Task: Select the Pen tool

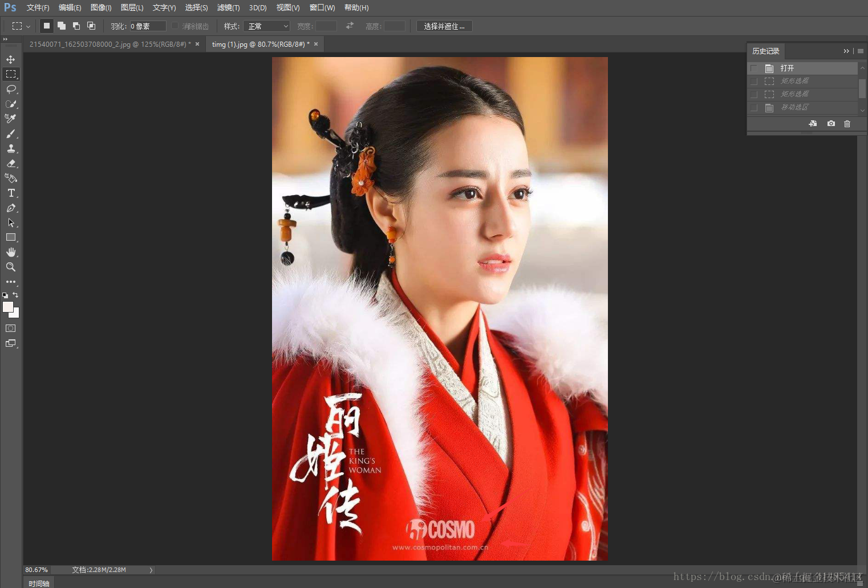Action: tap(11, 208)
